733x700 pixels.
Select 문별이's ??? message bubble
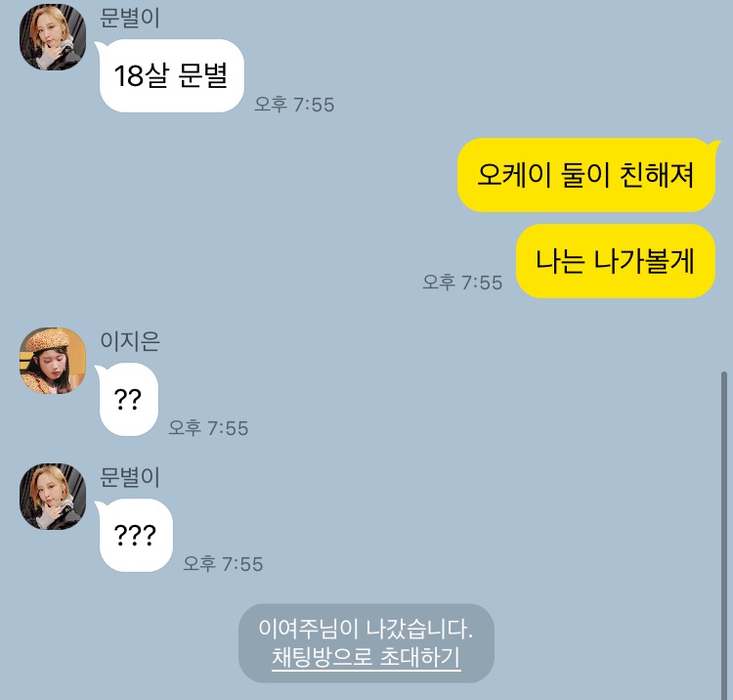point(135,536)
